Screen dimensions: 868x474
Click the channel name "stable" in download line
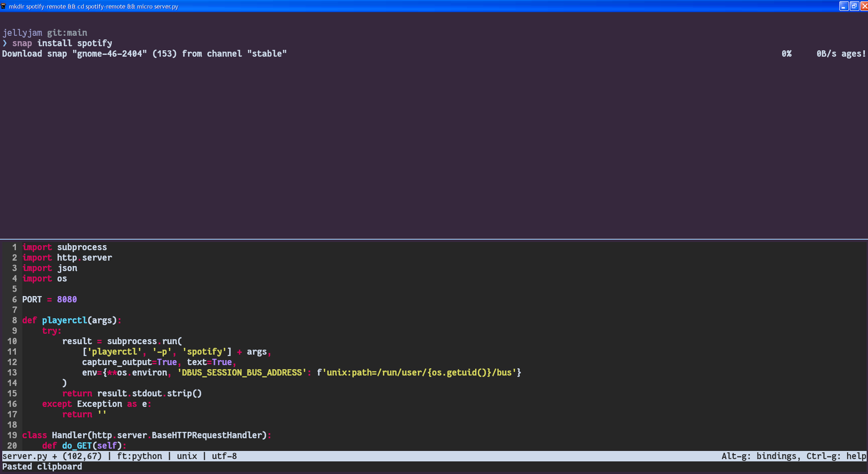click(x=267, y=54)
